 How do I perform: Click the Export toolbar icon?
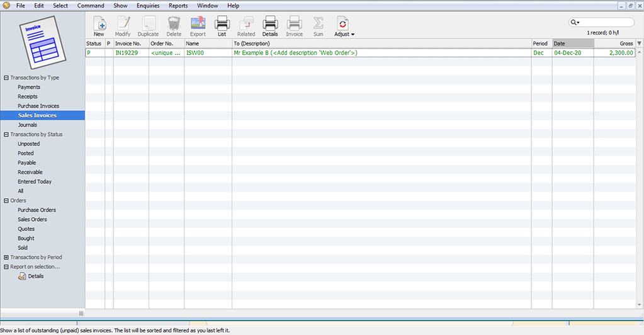point(198,26)
